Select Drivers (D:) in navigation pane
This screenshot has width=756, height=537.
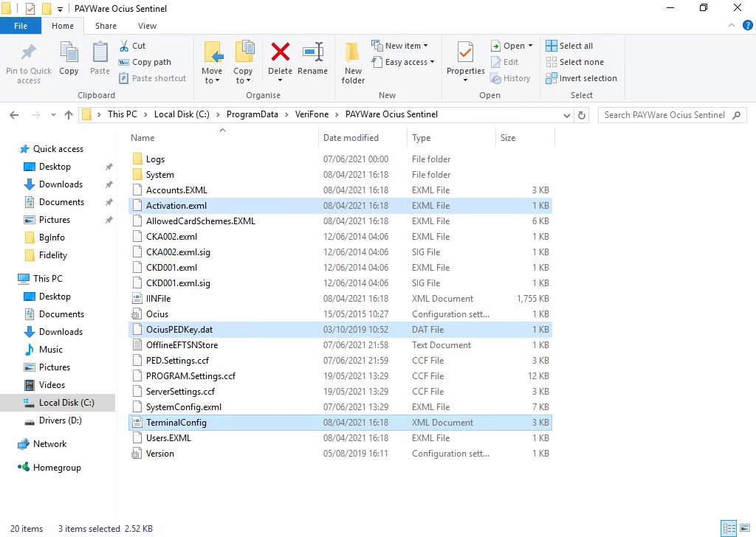pyautogui.click(x=60, y=420)
